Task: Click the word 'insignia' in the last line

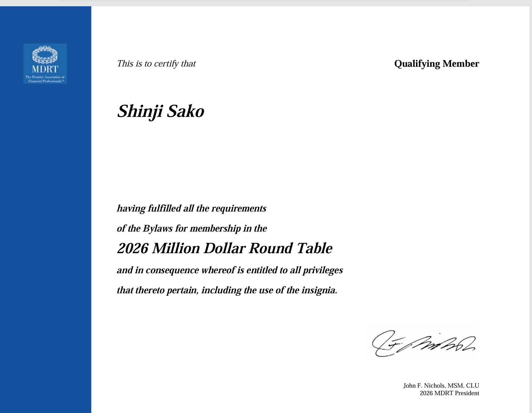Action: pyautogui.click(x=318, y=290)
